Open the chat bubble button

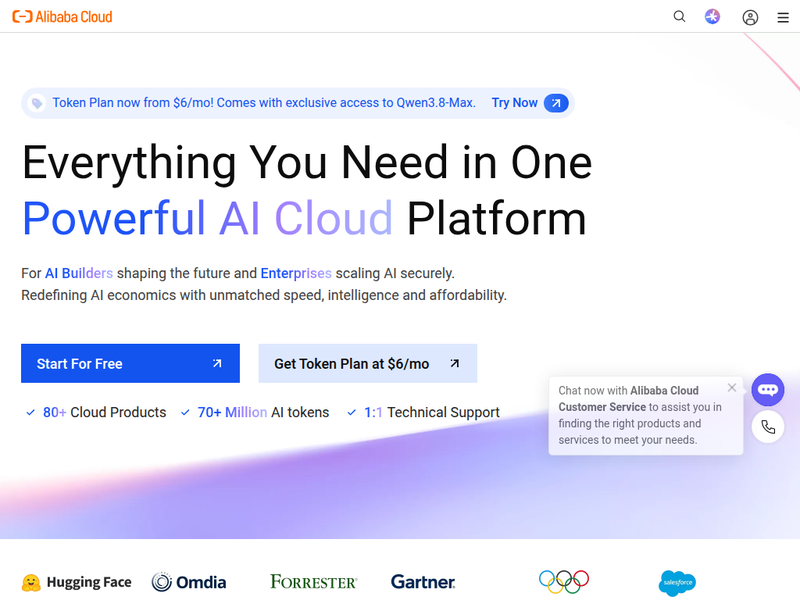click(768, 390)
